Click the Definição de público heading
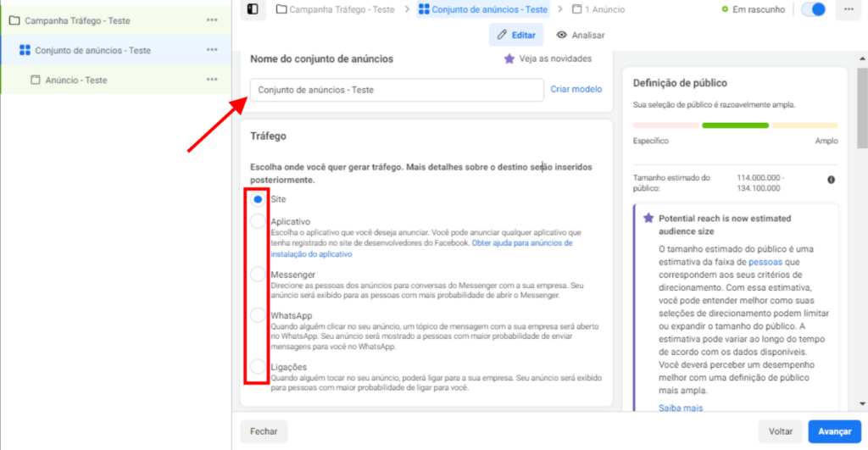Viewport: 868px width, 450px height. 680,83
